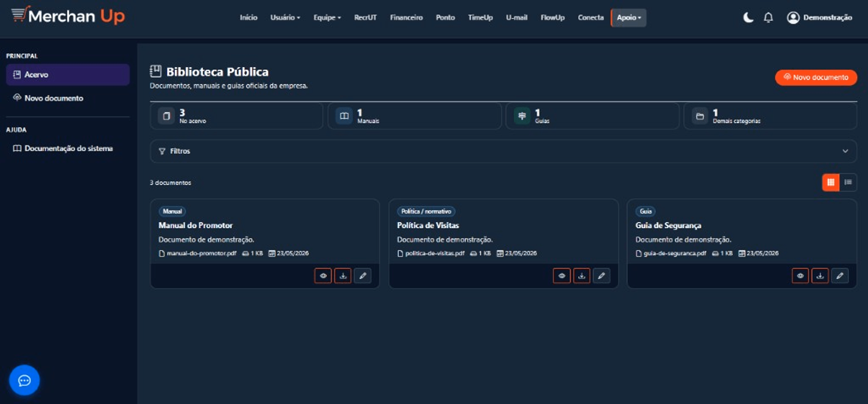Viewport: 868px width, 404px height.
Task: Open the Guia de Segurança title
Action: (x=669, y=225)
